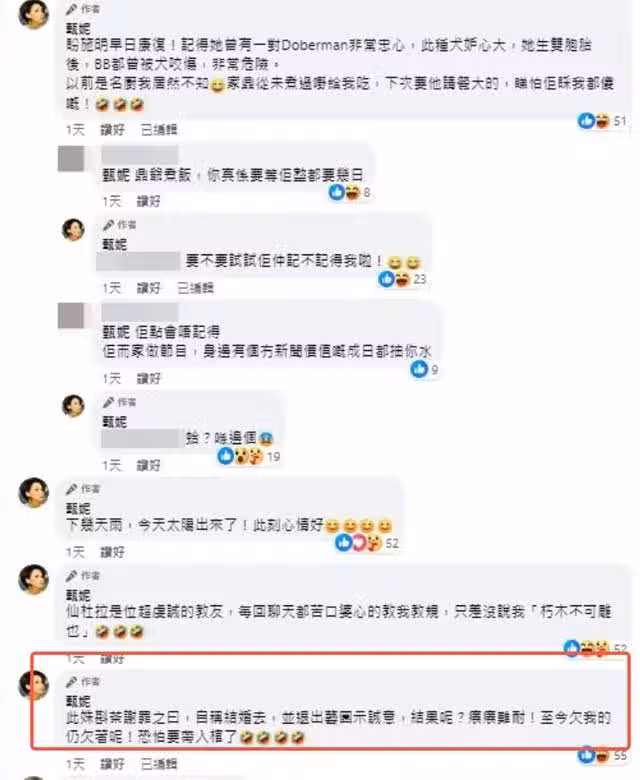Image resolution: width=640 pixels, height=780 pixels.
Task: Click 1天 timestamp under 下幾天雨 comment
Action: coord(76,552)
